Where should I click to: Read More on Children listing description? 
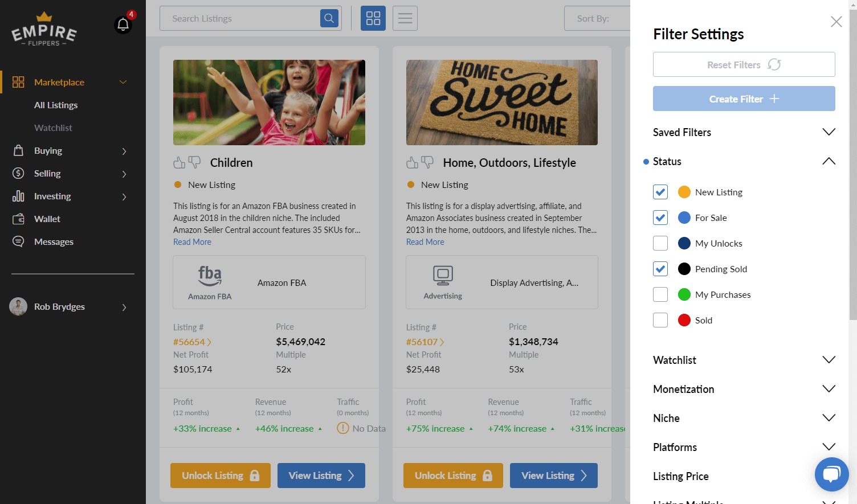[192, 242]
